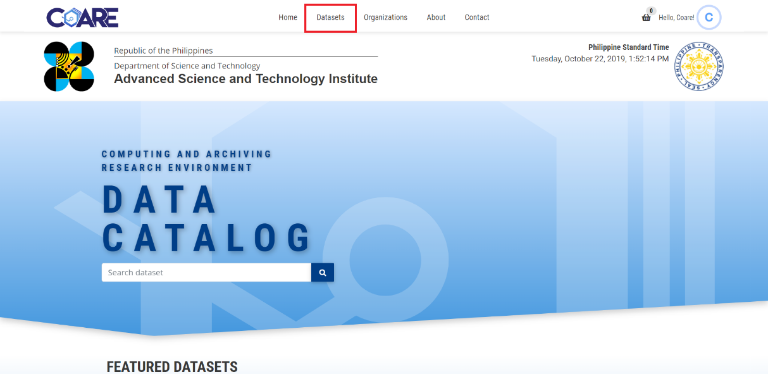Open the Home menu item

tap(288, 18)
